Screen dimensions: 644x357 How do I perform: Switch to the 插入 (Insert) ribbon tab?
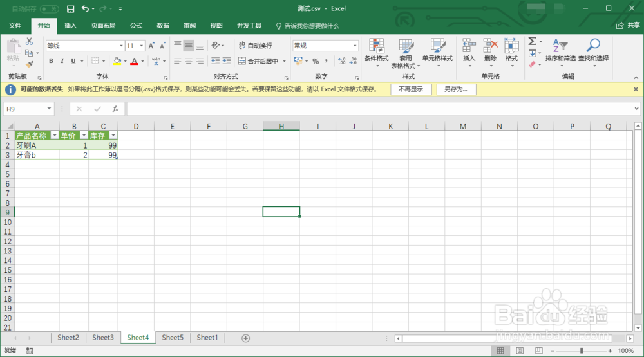point(70,26)
